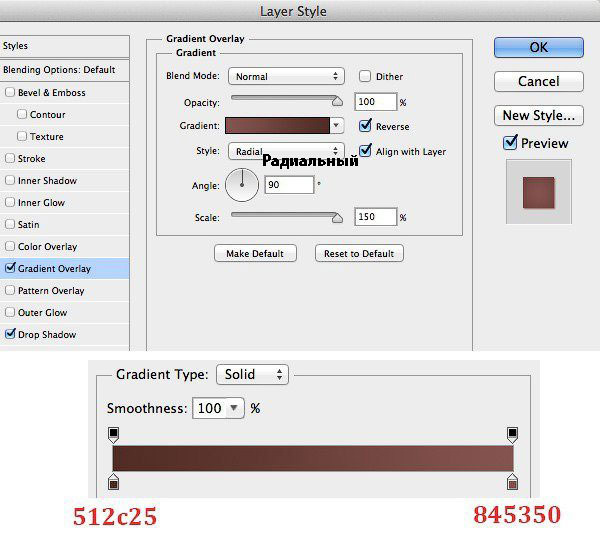
Task: Enable the Pattern Overlay checkbox
Action: (x=10, y=290)
